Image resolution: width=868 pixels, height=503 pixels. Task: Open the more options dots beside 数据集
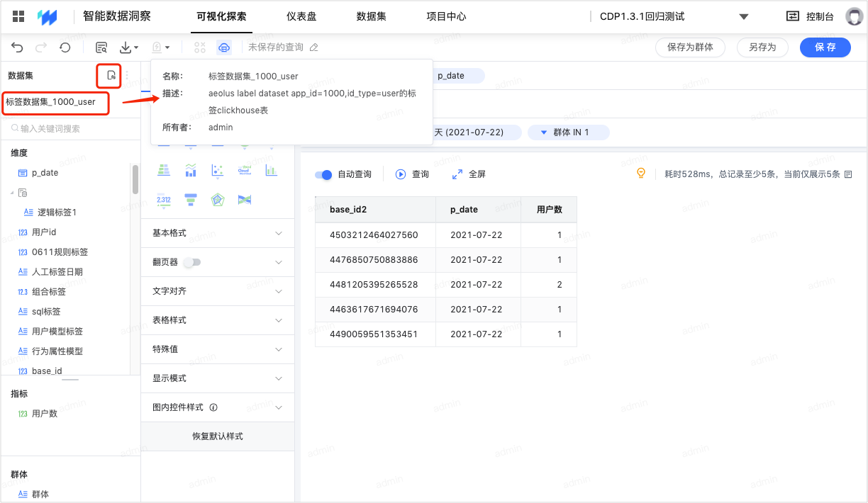pyautogui.click(x=127, y=75)
